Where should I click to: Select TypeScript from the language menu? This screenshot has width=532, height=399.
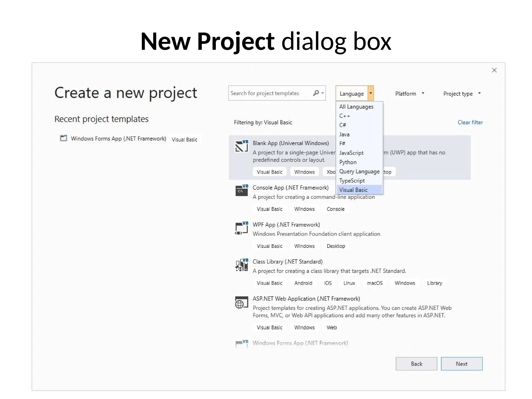pos(352,181)
